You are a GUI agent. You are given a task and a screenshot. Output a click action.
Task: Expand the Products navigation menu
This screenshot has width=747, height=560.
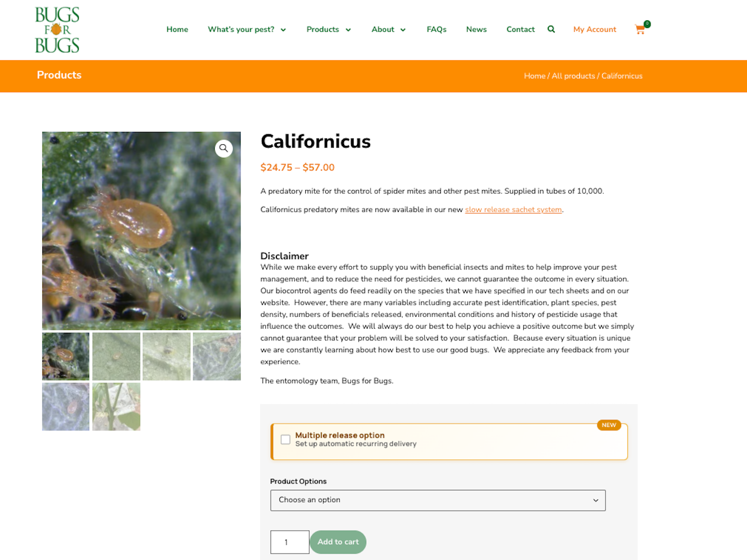329,29
